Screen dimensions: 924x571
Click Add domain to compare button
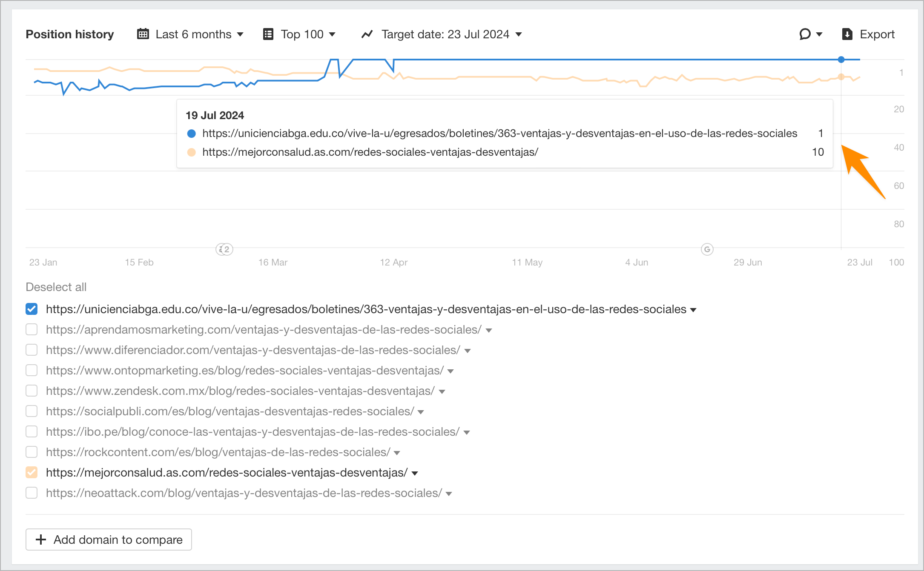109,540
